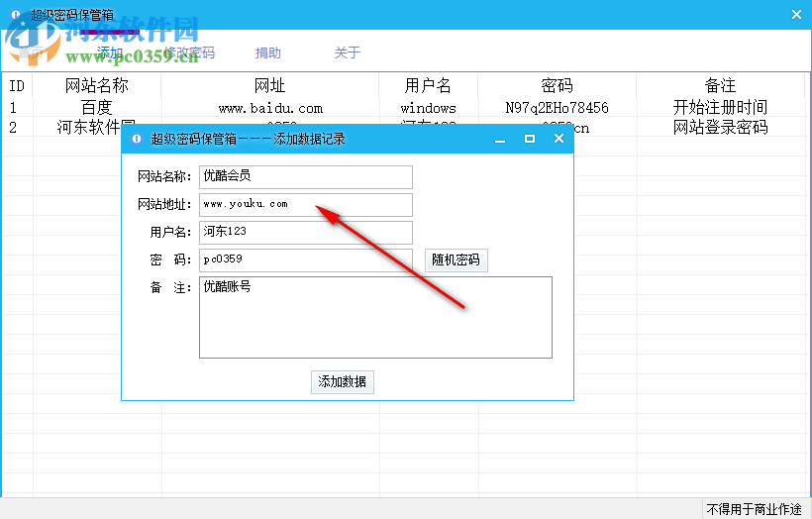The height and width of the screenshot is (519, 812).
Task: Focus the 网站地址 input with www.youku.com
Action: (x=306, y=205)
